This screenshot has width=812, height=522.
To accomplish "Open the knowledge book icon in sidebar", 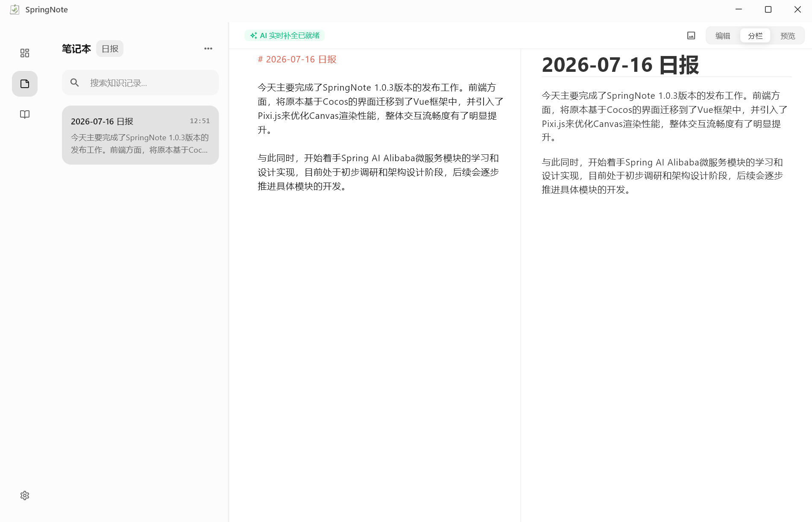I will (x=25, y=115).
